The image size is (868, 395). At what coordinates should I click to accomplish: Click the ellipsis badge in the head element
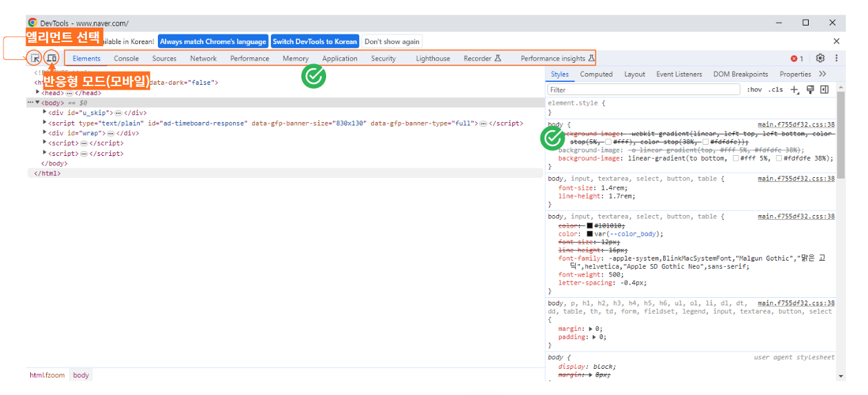[70, 92]
